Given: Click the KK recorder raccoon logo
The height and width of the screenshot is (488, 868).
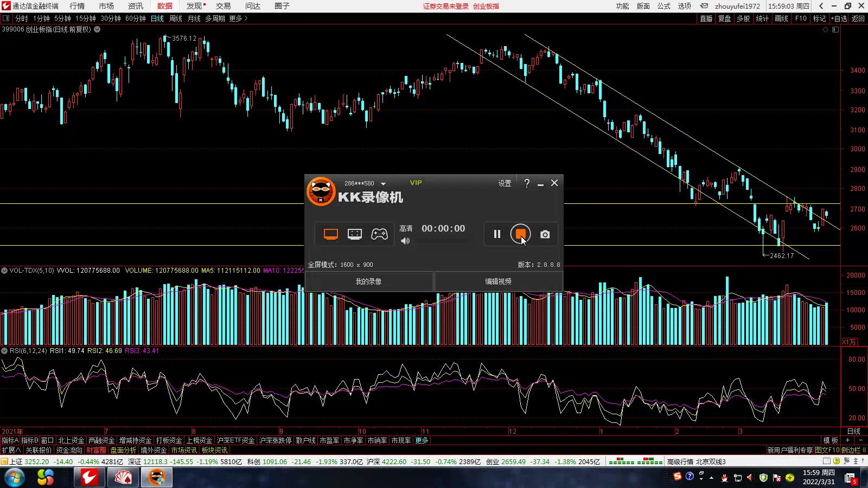Looking at the screenshot, I should click(x=321, y=191).
